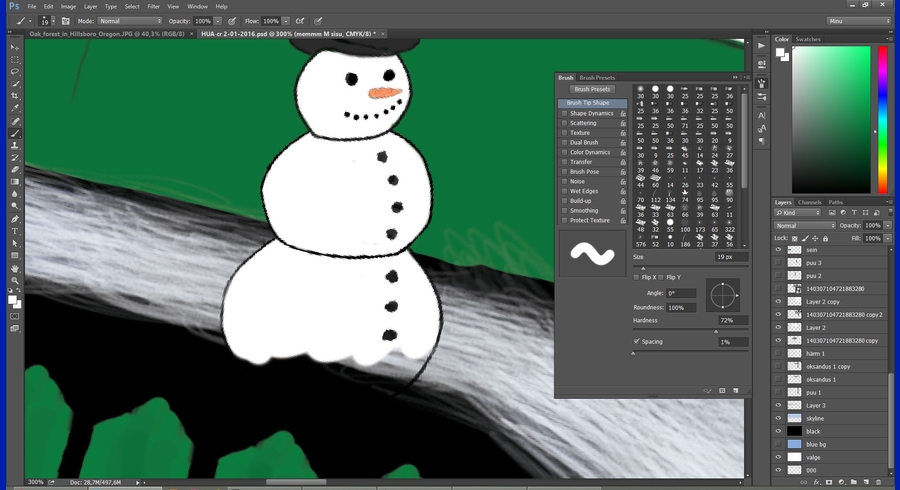
Task: Select the History Brush tool
Action: pos(15,157)
